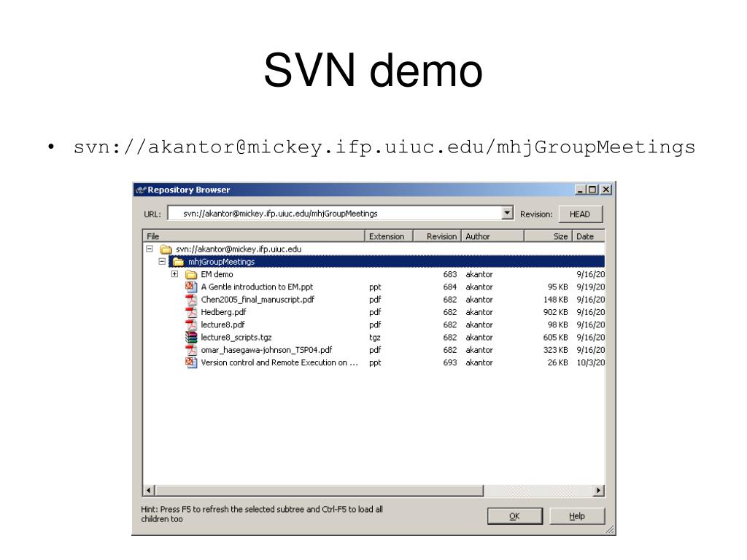Click the PowerPoint icon of A Gentle introduction to EM.ppt
This screenshot has width=747, height=560.
click(x=191, y=287)
